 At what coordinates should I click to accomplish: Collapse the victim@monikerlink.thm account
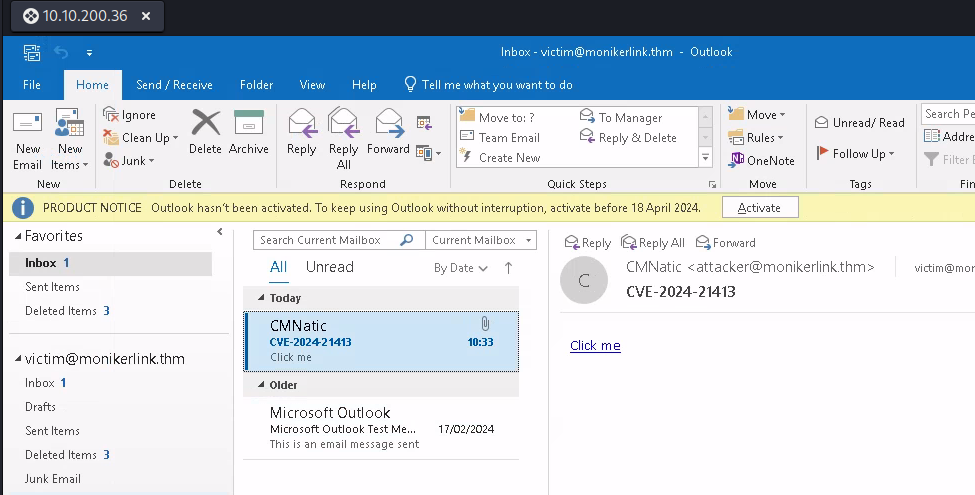[18, 359]
